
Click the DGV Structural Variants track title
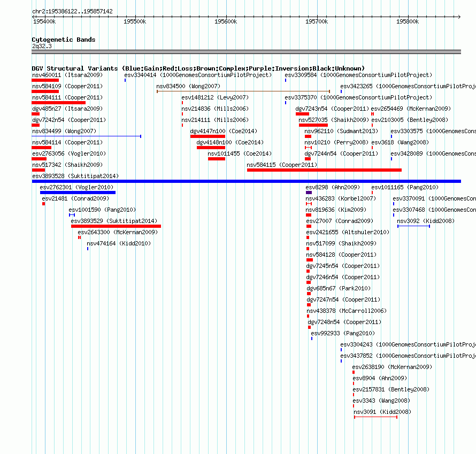point(198,68)
